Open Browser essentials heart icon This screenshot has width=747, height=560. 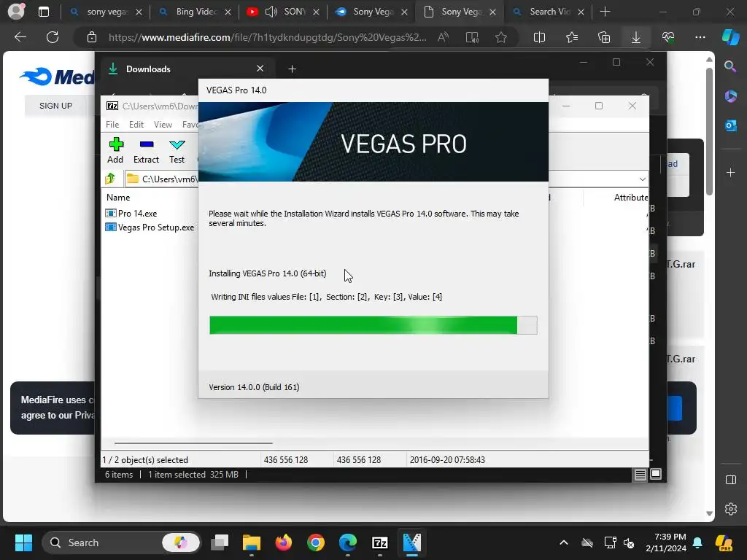(668, 37)
